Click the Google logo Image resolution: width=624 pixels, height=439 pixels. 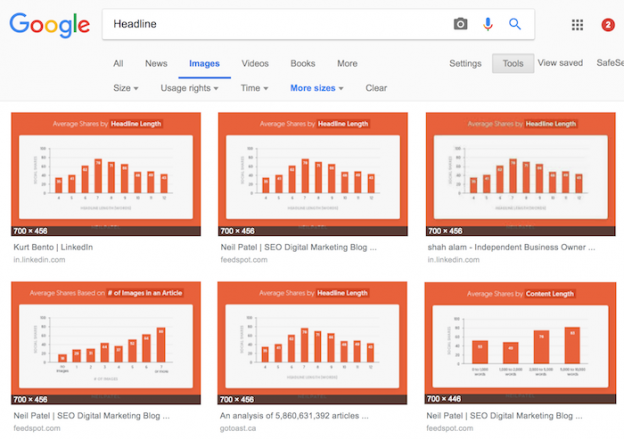pos(49,25)
